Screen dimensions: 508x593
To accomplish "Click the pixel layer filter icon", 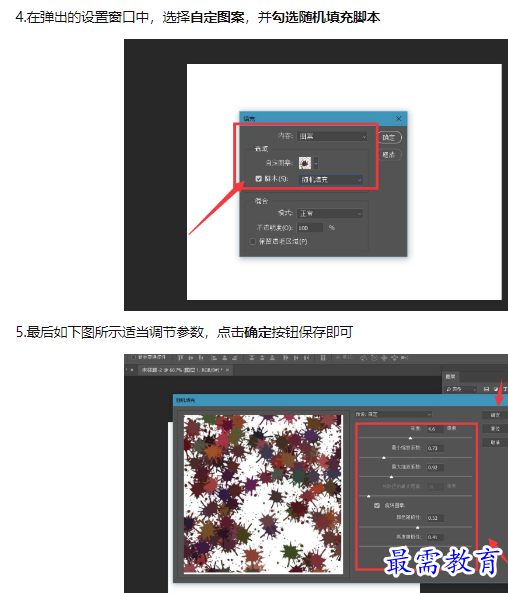I will pos(486,389).
